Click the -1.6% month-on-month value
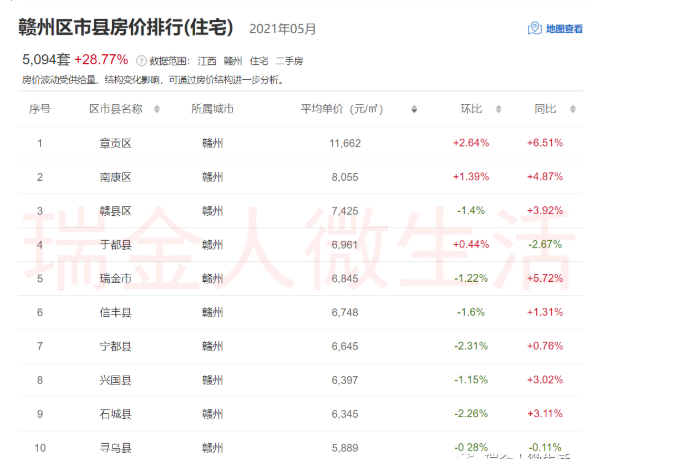This screenshot has width=678, height=459. coord(471,312)
